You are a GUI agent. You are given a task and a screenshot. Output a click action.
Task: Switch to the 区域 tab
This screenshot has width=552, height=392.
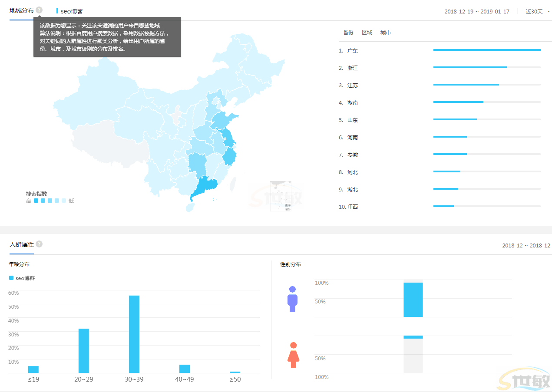(367, 33)
